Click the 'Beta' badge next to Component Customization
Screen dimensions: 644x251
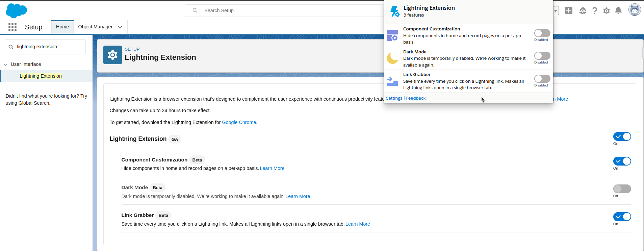197,160
